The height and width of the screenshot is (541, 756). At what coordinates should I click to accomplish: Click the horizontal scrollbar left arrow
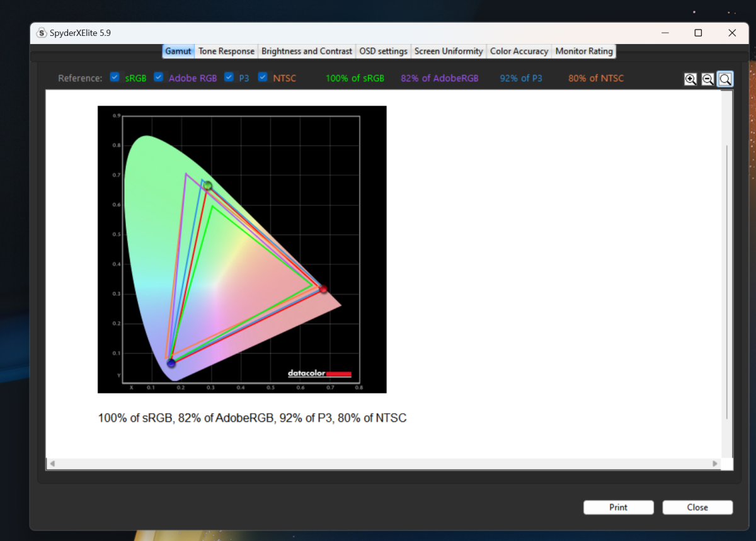[x=52, y=464]
